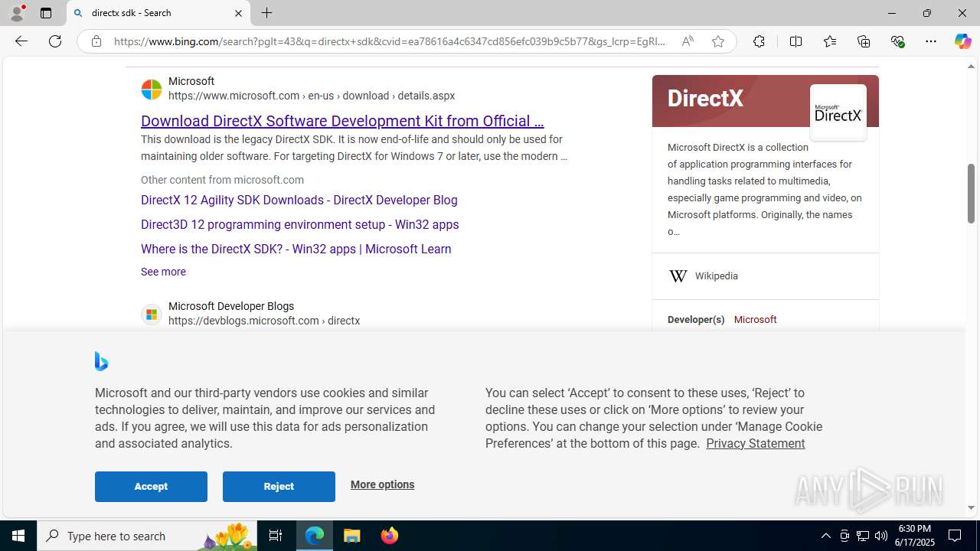Screen dimensions: 980x551
Task: Show hidden system tray icons
Action: point(825,536)
